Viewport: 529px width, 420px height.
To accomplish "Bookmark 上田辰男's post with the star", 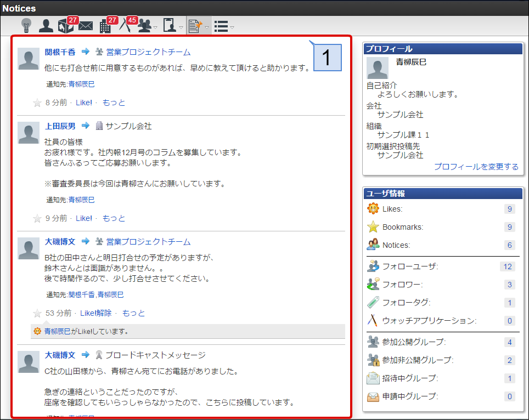I will pyautogui.click(x=37, y=218).
